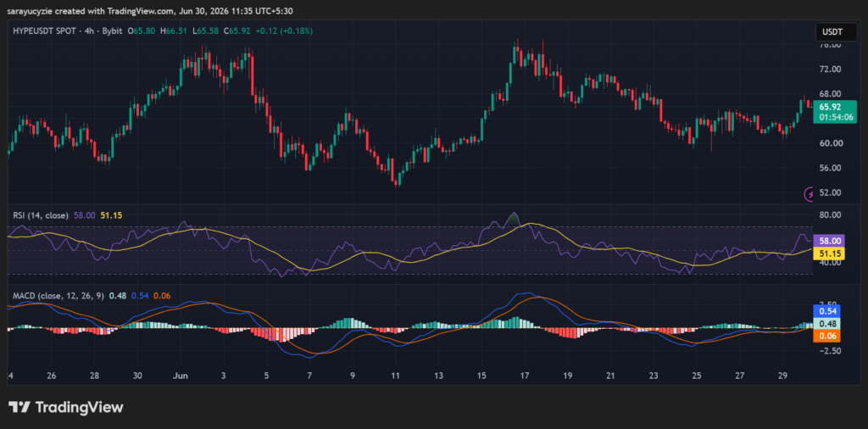This screenshot has height=429, width=868.
Task: Click date 25 on the time axis
Action: click(697, 376)
